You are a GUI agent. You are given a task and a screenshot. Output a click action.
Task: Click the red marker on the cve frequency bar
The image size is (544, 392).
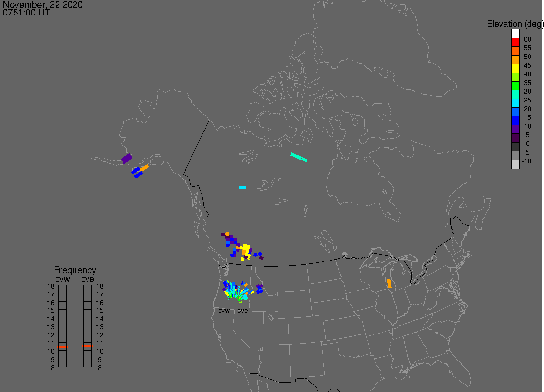(88, 346)
